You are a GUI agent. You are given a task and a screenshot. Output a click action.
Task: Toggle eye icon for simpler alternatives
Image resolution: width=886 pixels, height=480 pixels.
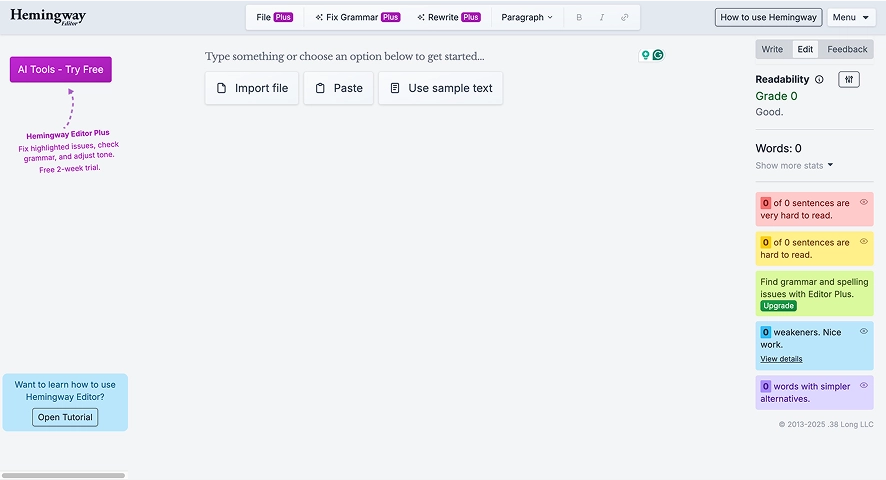point(863,386)
